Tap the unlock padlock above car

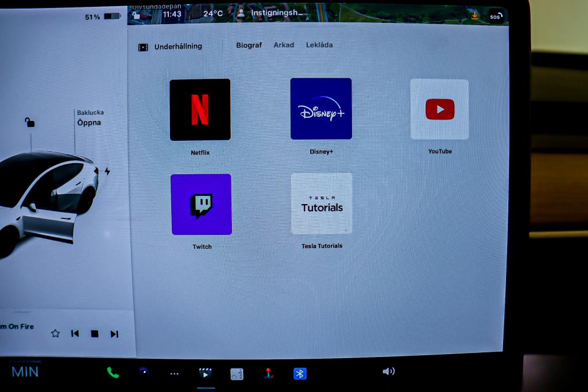tap(30, 122)
